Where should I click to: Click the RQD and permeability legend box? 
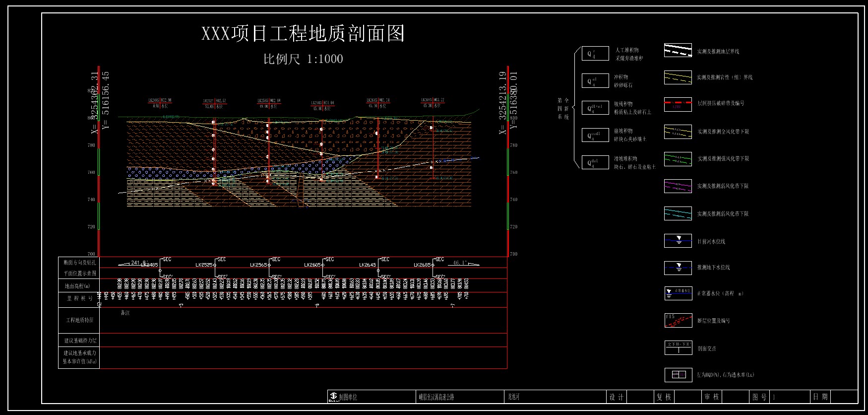click(678, 375)
